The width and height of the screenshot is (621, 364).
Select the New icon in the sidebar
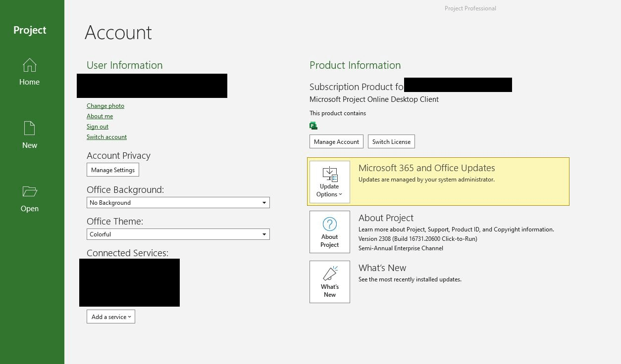[30, 135]
